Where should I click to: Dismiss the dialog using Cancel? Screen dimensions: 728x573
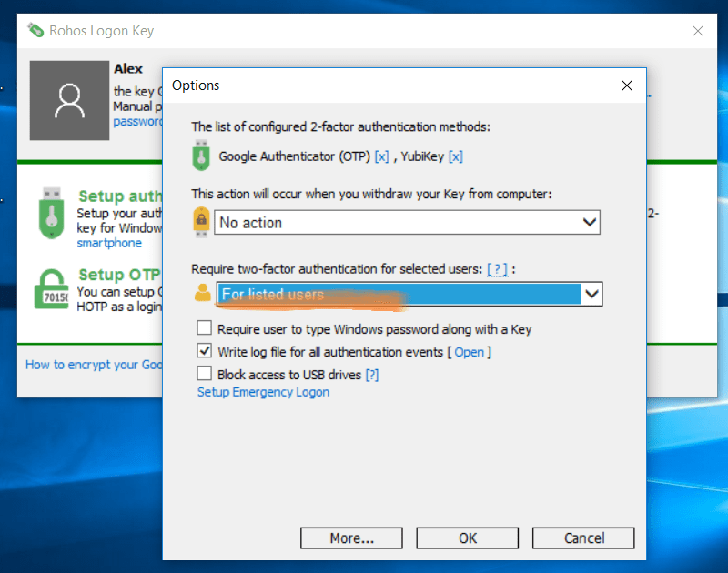point(583,538)
